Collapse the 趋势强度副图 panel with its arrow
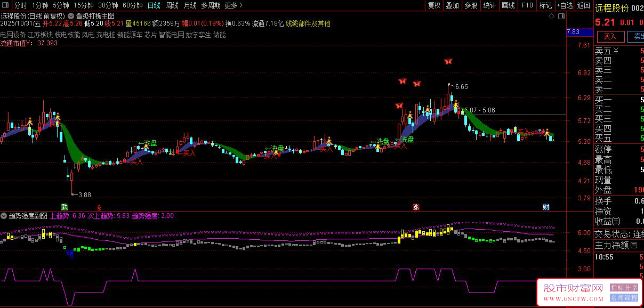Viewport: 644px width, 308px height. 4,216
